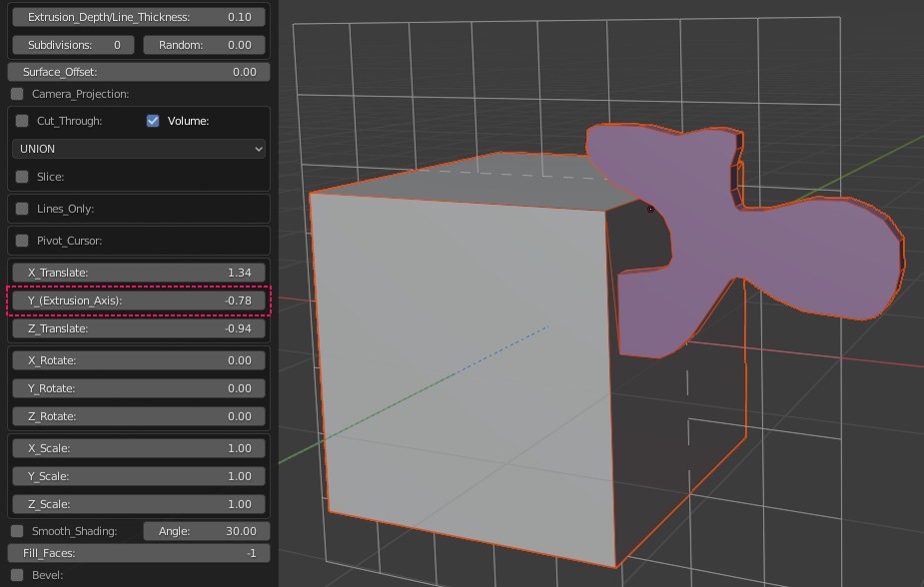Image resolution: width=924 pixels, height=587 pixels.
Task: Click the Extrusion_Depth/Line_Thickness value field
Action: point(139,17)
